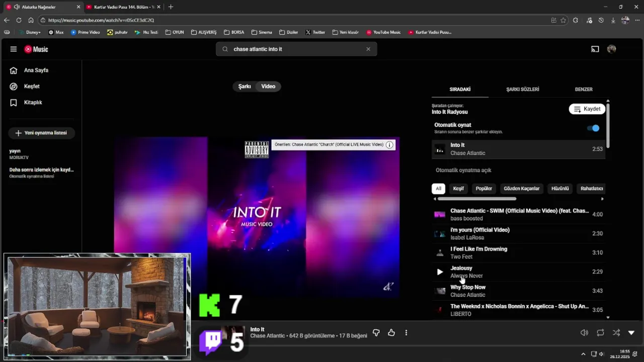Open the account avatar menu
644x362 pixels.
coord(612,49)
